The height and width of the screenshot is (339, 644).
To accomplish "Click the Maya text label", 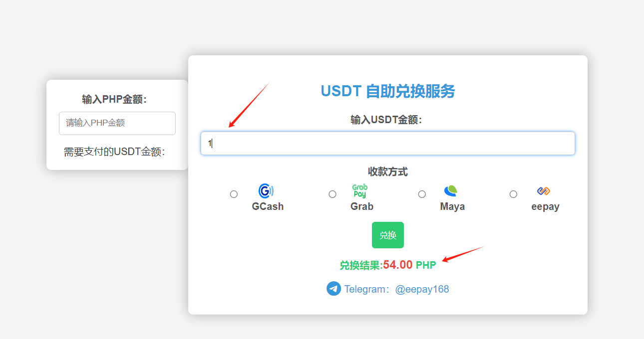I will pyautogui.click(x=452, y=206).
